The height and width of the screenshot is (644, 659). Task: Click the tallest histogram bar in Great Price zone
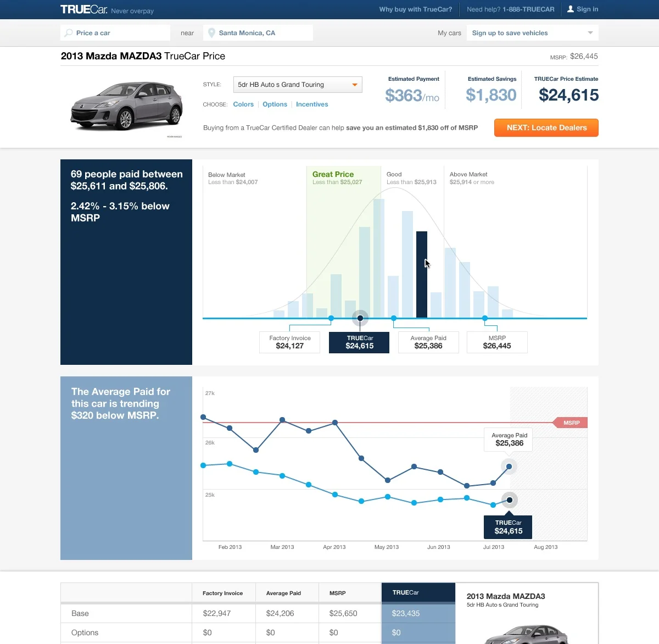tap(379, 258)
